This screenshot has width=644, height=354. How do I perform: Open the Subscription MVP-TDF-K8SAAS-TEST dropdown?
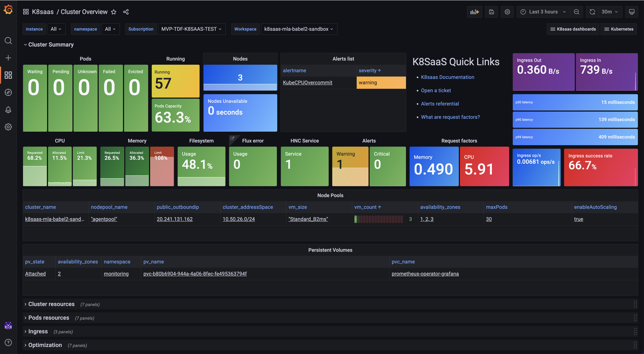point(192,29)
